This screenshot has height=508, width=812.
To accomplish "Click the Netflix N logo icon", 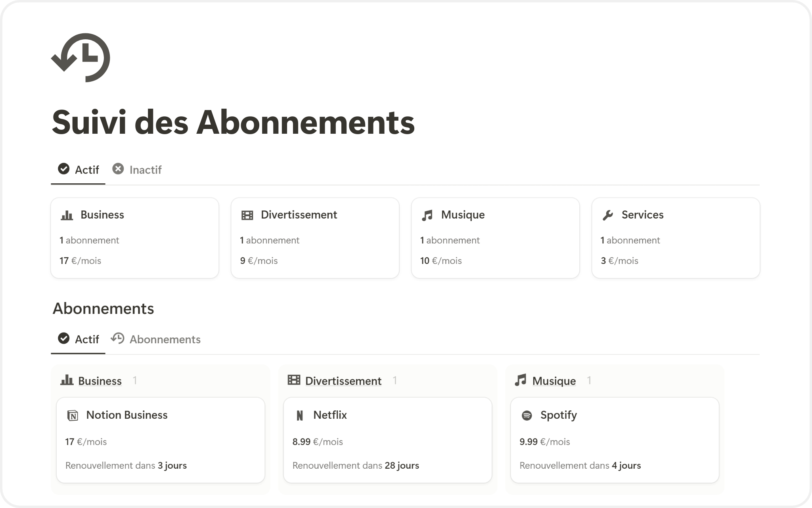I will [300, 416].
